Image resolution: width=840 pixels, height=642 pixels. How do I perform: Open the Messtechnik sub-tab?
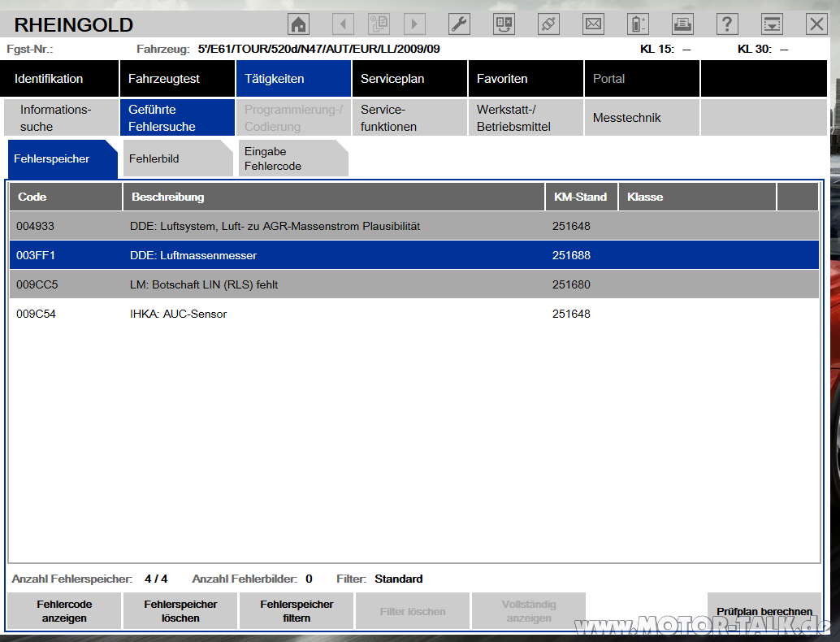pos(643,117)
